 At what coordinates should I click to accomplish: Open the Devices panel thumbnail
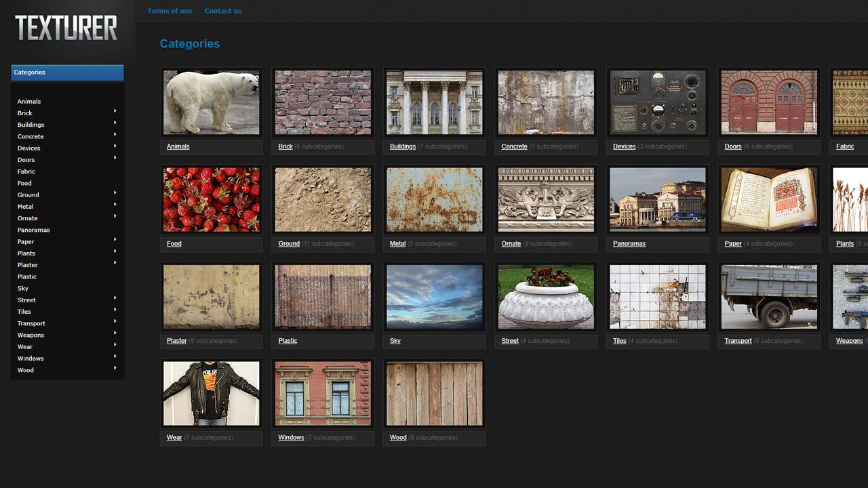(658, 102)
